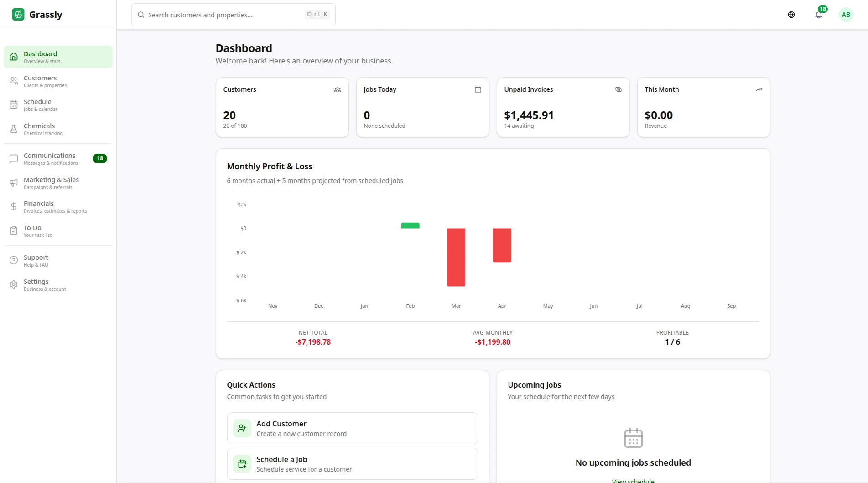Go to Financials section
868x483 pixels.
58,207
